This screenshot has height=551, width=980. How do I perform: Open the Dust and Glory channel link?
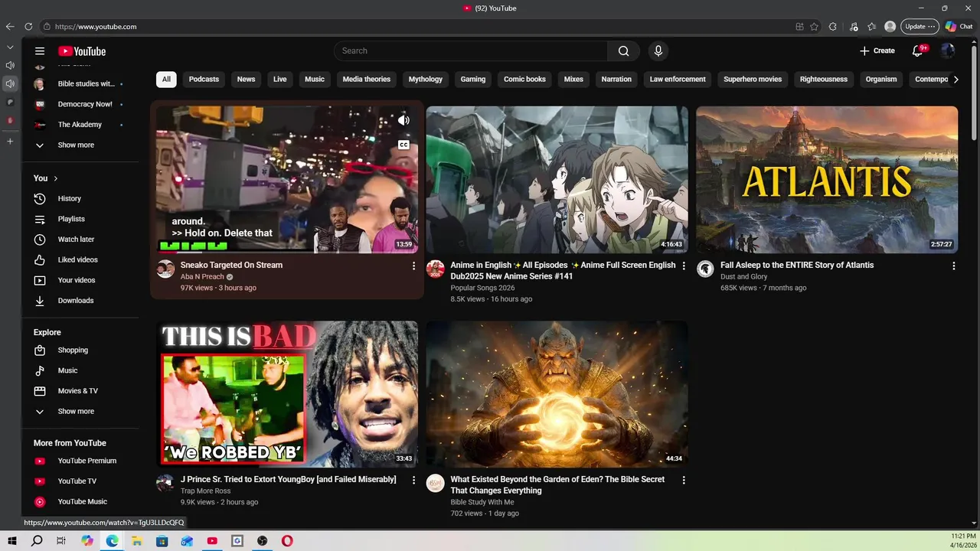743,276
